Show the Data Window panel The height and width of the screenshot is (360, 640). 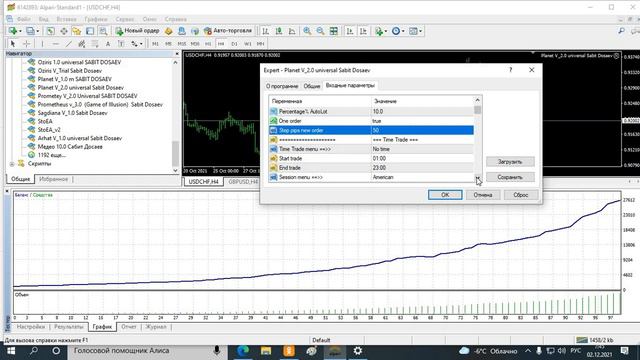64,31
